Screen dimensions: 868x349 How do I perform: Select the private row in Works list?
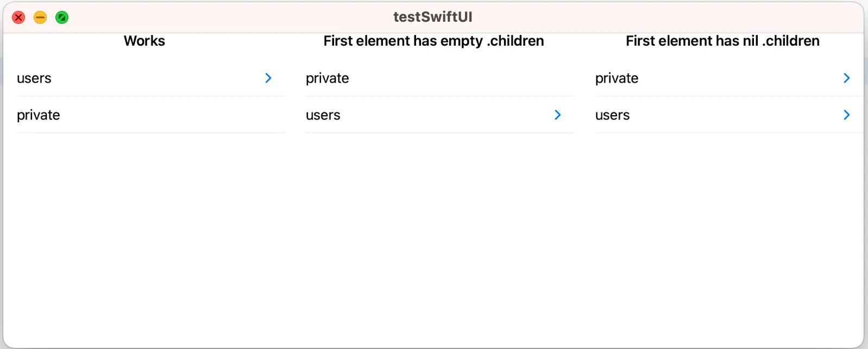(x=39, y=115)
